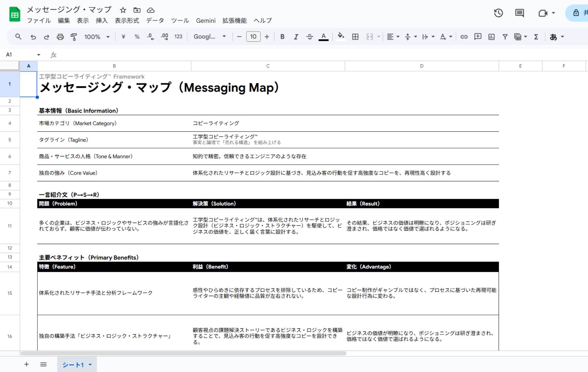Screen dimensions: 588x372
Task: Click the insert chart icon
Action: point(491,37)
